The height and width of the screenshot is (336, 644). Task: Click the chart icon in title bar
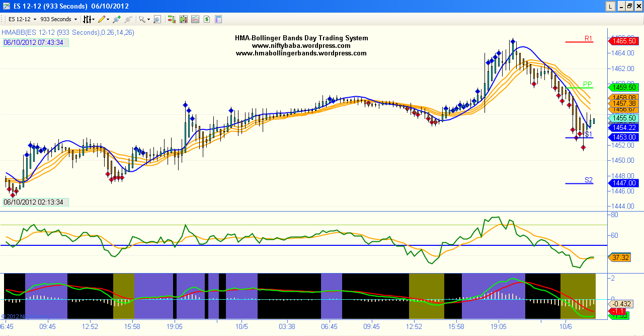pos(6,6)
